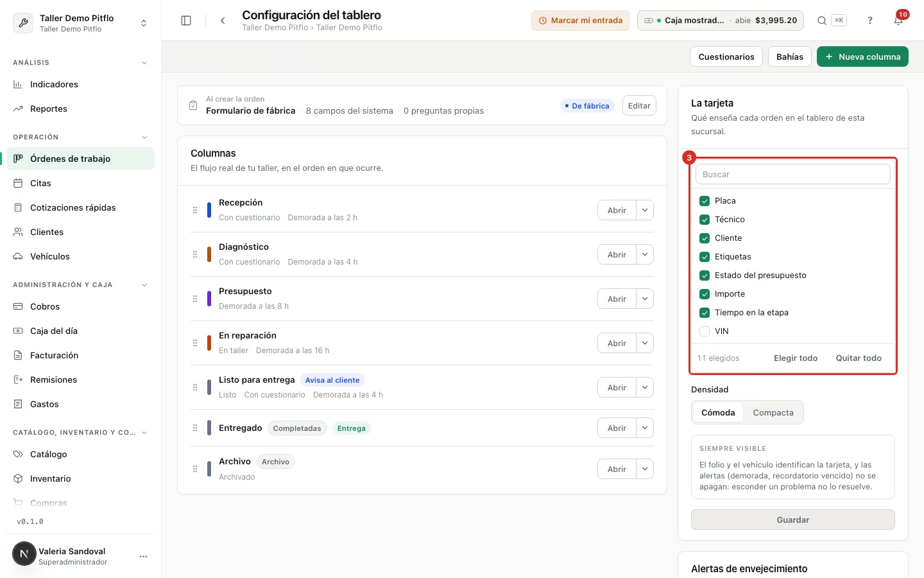This screenshot has height=578, width=924.
Task: Grab the drag handle of Presupuesto column
Action: point(195,299)
